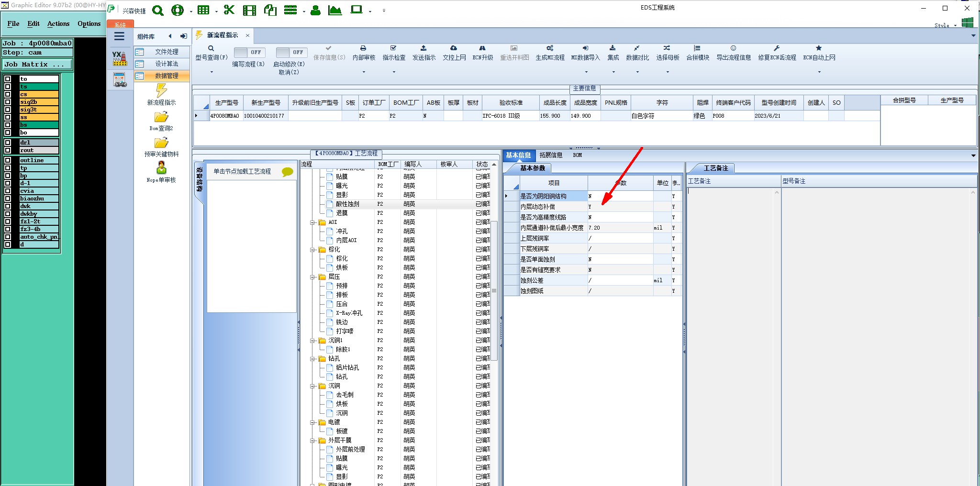Close the 新流程指示 tab
Screen dimensions: 980x486
point(247,35)
